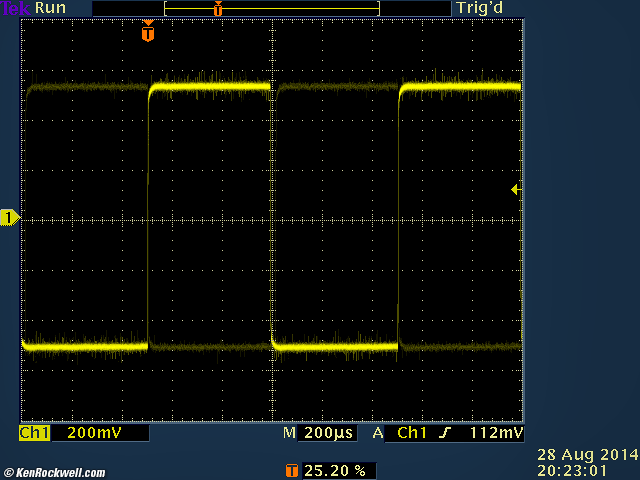Click the 28 Aug 2014 date display
640x480 pixels.
click(x=588, y=454)
